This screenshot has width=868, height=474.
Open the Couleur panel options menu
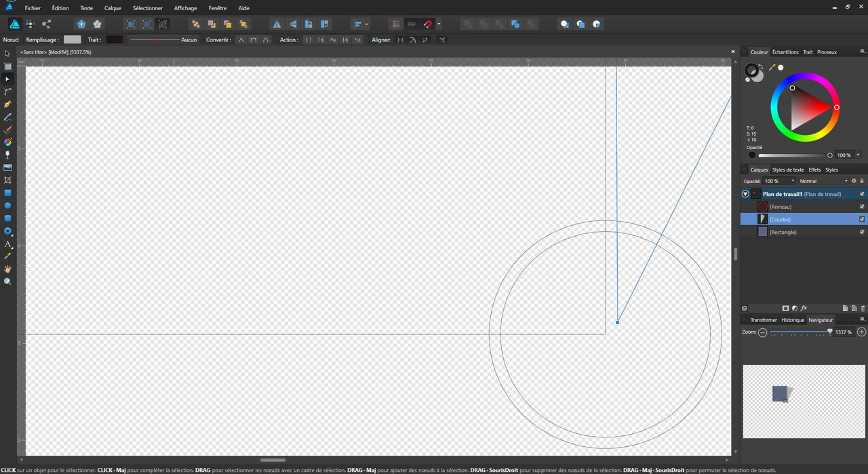pos(863,52)
